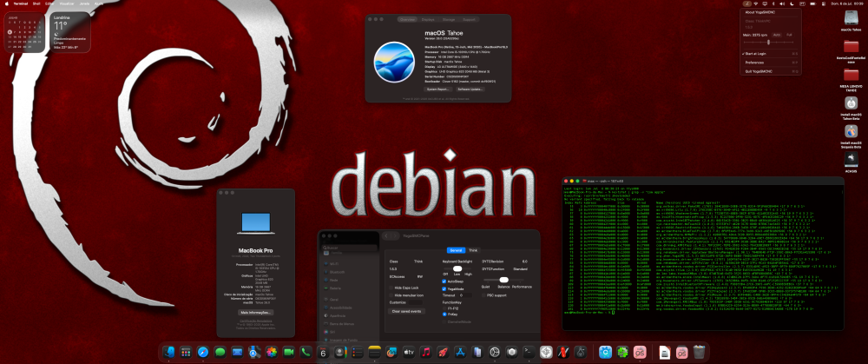Adjust Keyboard Backlight slider
The image size is (868, 364).
[x=457, y=268]
